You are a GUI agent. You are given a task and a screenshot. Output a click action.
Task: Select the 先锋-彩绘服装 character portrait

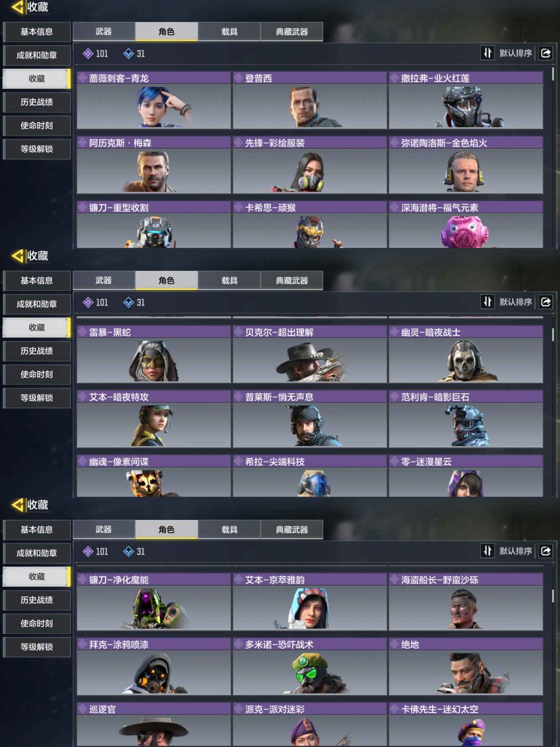pyautogui.click(x=310, y=171)
